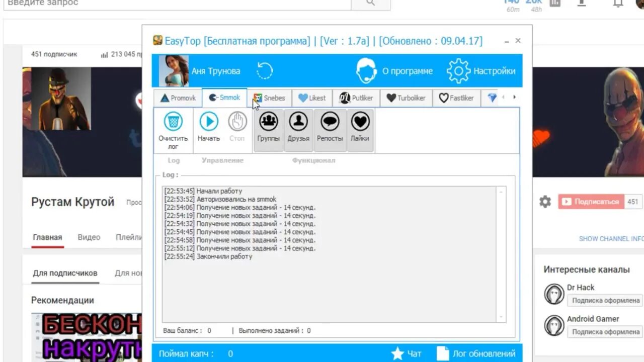Open Android Gamer channel link

(x=593, y=319)
